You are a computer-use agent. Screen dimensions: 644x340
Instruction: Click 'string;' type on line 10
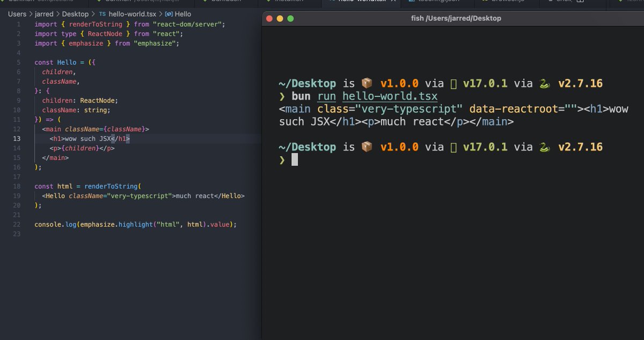point(97,110)
